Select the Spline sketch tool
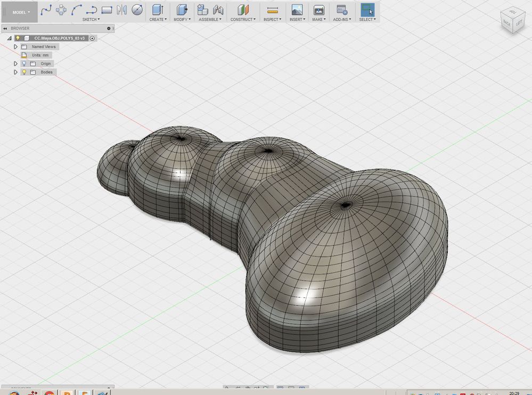Screen dimensions: 532x395 click(46, 10)
